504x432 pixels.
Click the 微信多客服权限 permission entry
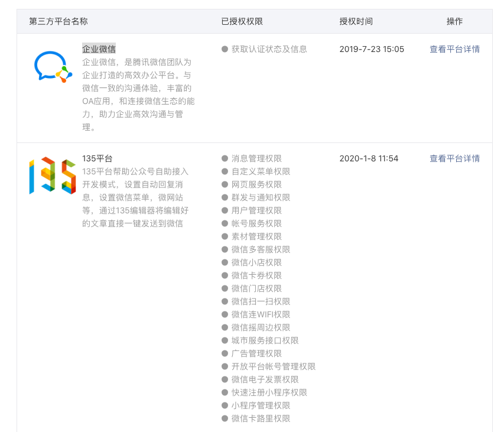click(x=256, y=249)
